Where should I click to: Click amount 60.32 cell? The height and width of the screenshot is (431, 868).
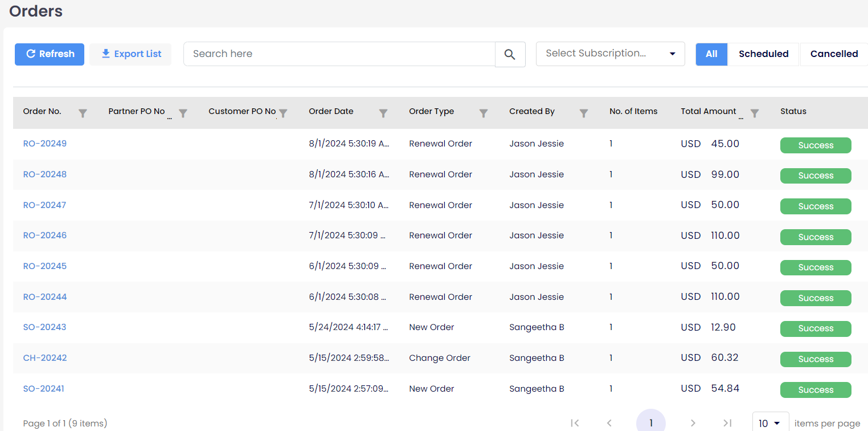(x=725, y=357)
